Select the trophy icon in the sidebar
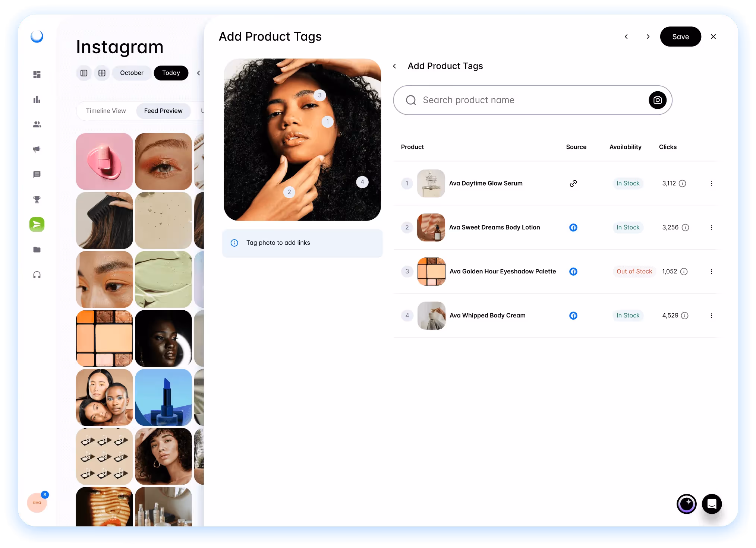Image resolution: width=756 pixels, height=548 pixels. [37, 199]
